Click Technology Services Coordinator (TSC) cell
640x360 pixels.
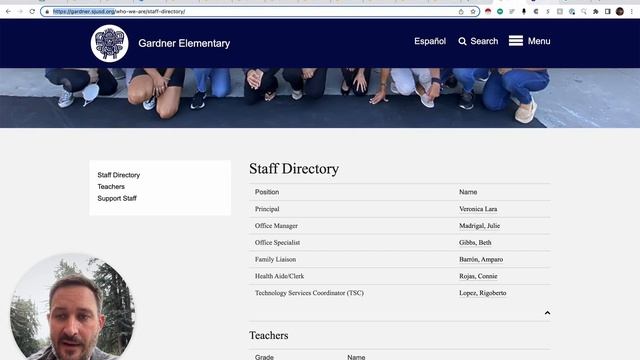pos(309,293)
